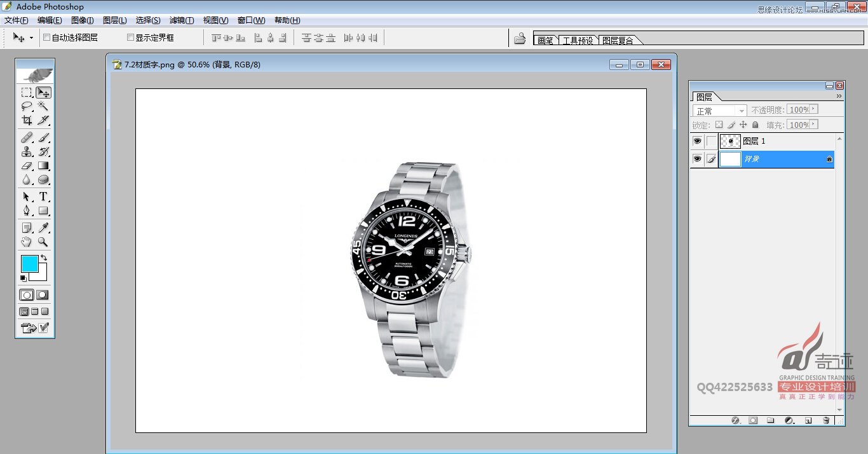Toggle lock all icon

pyautogui.click(x=755, y=125)
